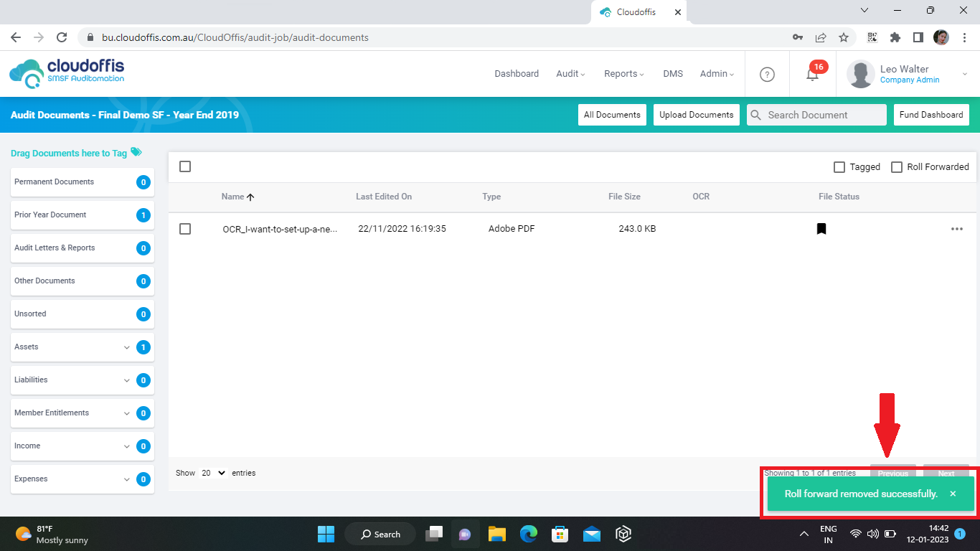980x551 pixels.
Task: Expand the Member Entitlements category
Action: point(127,413)
